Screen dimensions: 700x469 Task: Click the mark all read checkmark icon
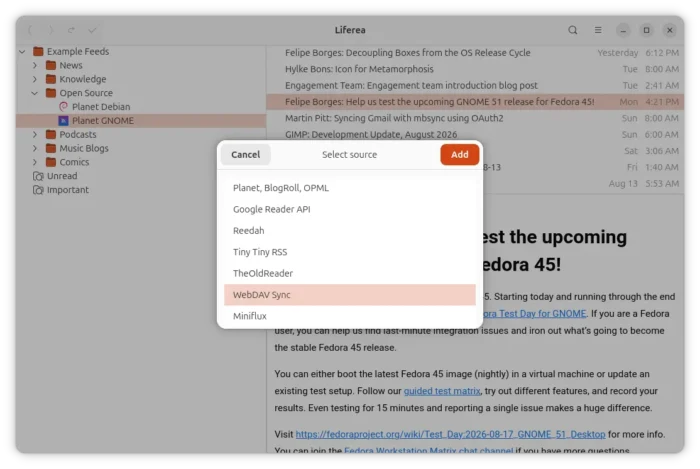[92, 30]
